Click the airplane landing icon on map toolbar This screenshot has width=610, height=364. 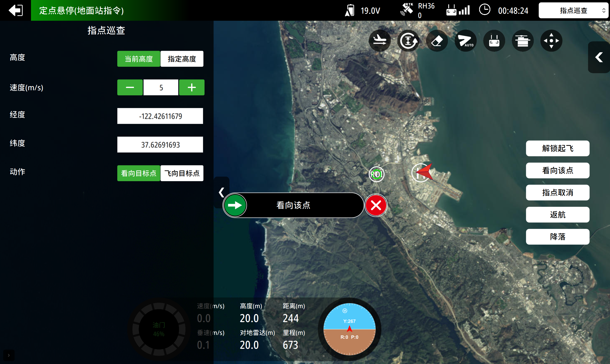pos(380,41)
